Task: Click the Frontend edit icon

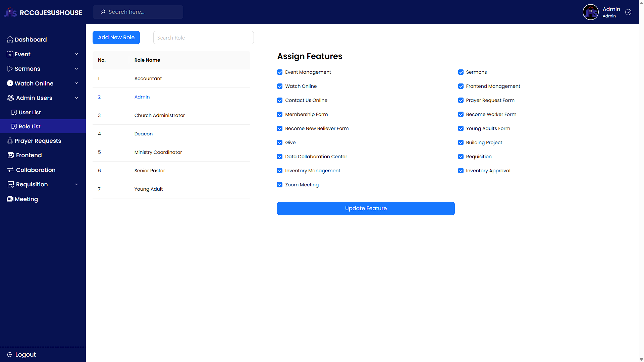Action: point(11,155)
